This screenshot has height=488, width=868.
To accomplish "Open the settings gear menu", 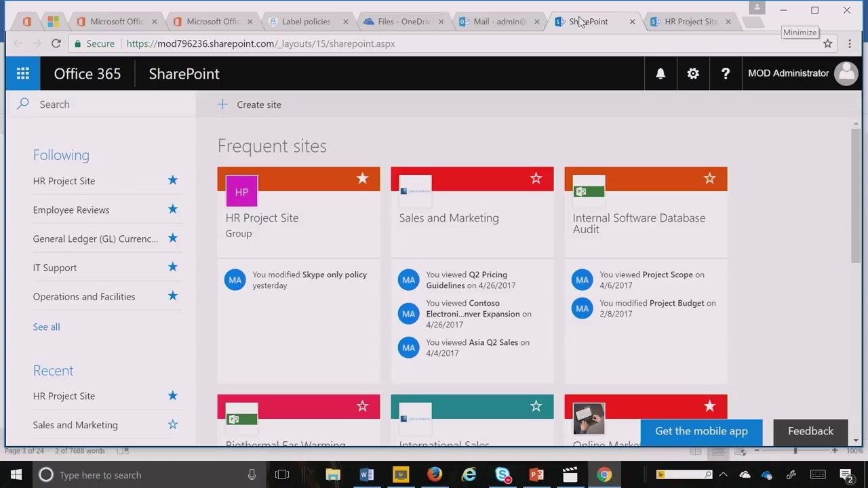I will [x=693, y=73].
